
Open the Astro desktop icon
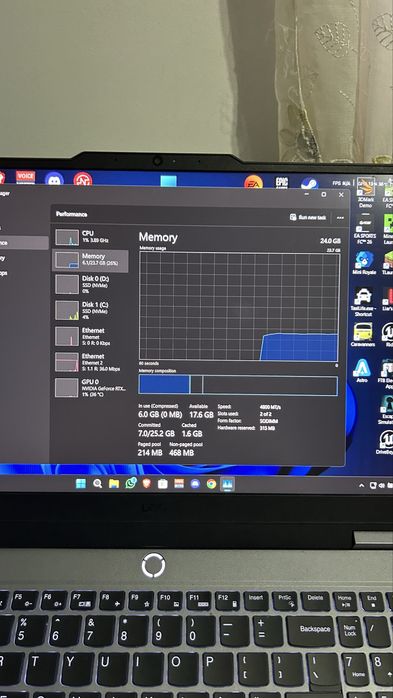pyautogui.click(x=362, y=370)
